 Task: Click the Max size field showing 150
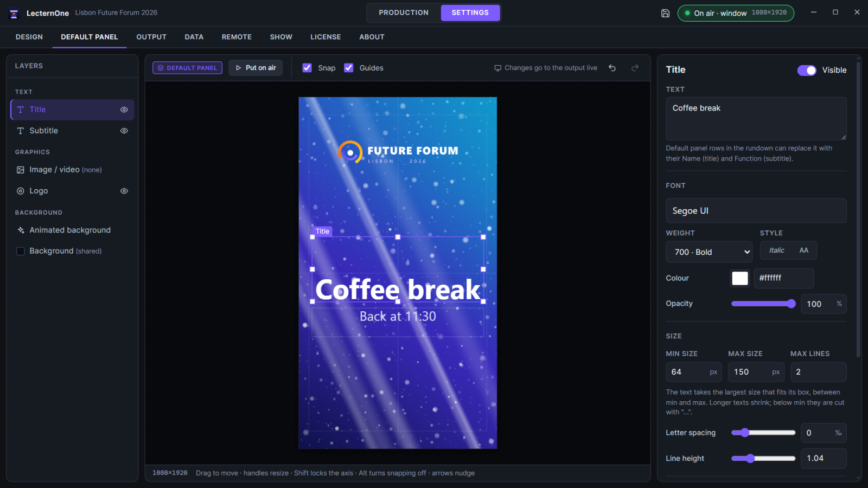pyautogui.click(x=756, y=372)
